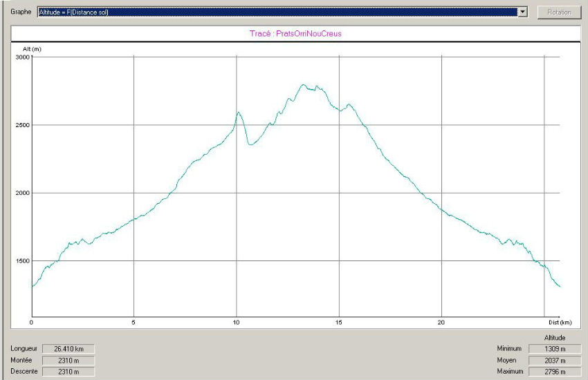Open the Graphe type dropdown arrow
588x380 pixels.
pos(523,12)
